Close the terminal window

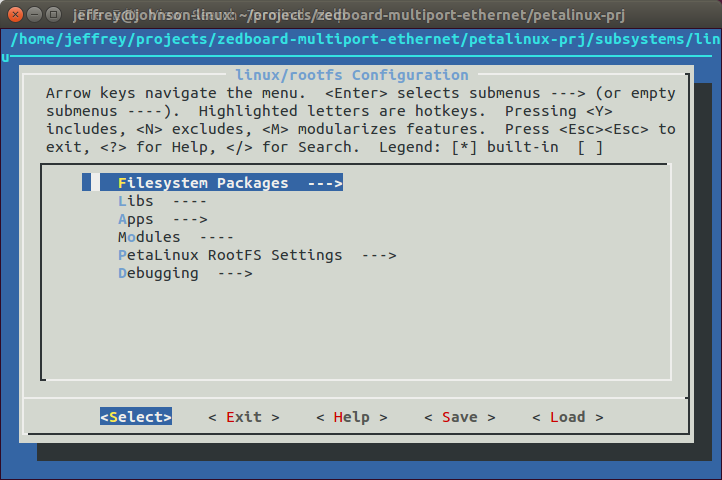(x=15, y=15)
